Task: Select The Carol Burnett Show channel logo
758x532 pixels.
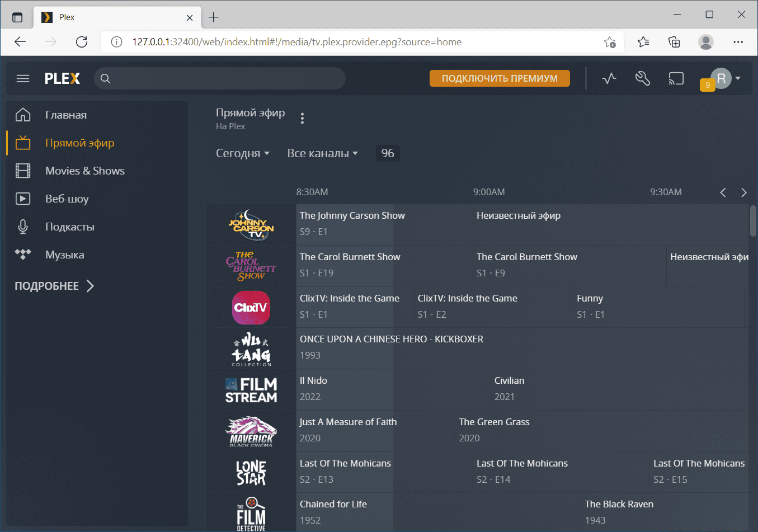Action: 251,266
